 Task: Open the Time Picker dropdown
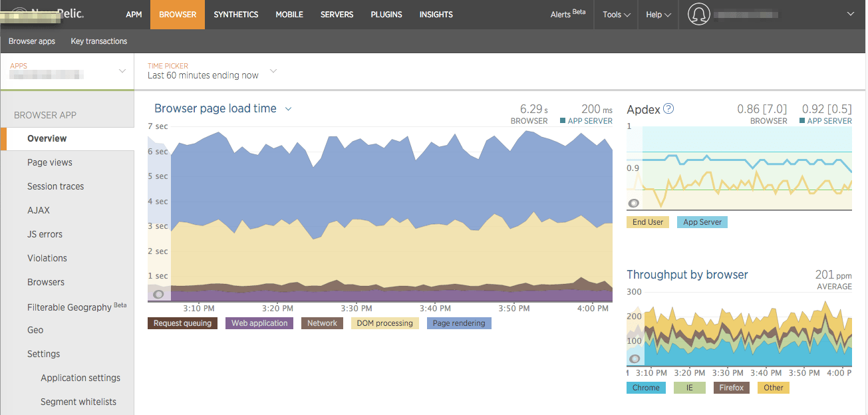pyautogui.click(x=273, y=71)
